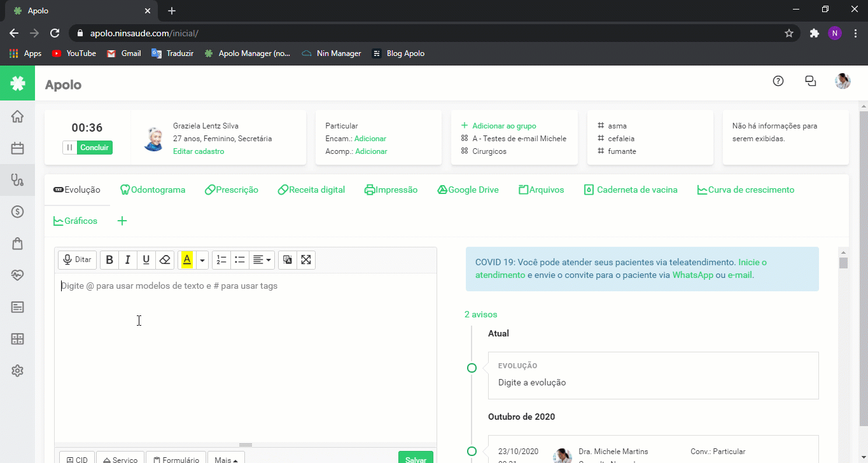Screen dimensions: 868x463
Task: Expand the editor to fullscreen
Action: [306, 259]
